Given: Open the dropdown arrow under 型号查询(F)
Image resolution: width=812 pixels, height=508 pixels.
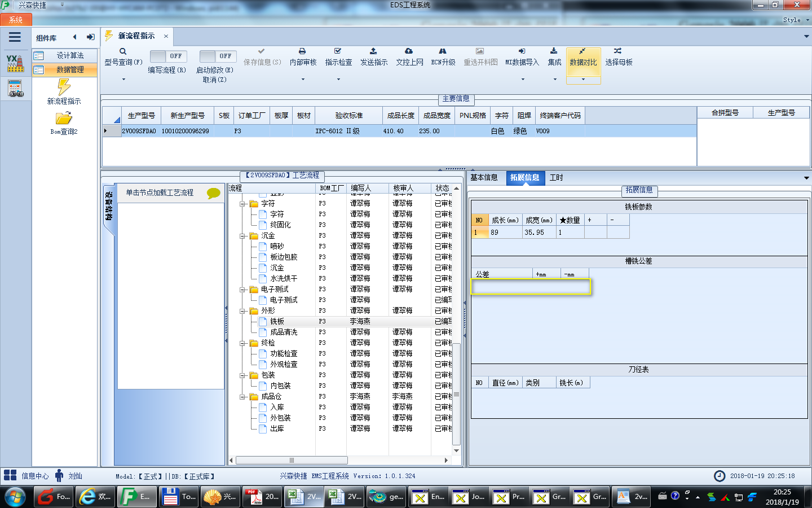Looking at the screenshot, I should click(x=123, y=80).
